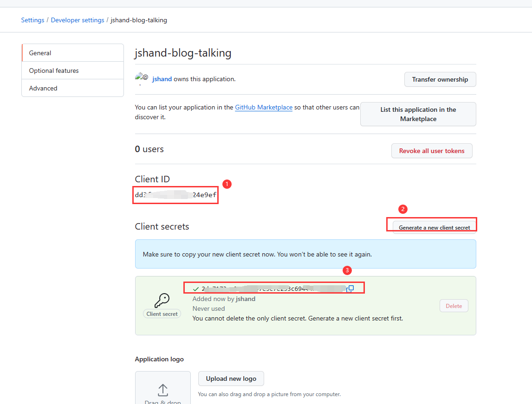Open the Advanced tab in the sidebar
Screen dimensions: 532x404
72,88
